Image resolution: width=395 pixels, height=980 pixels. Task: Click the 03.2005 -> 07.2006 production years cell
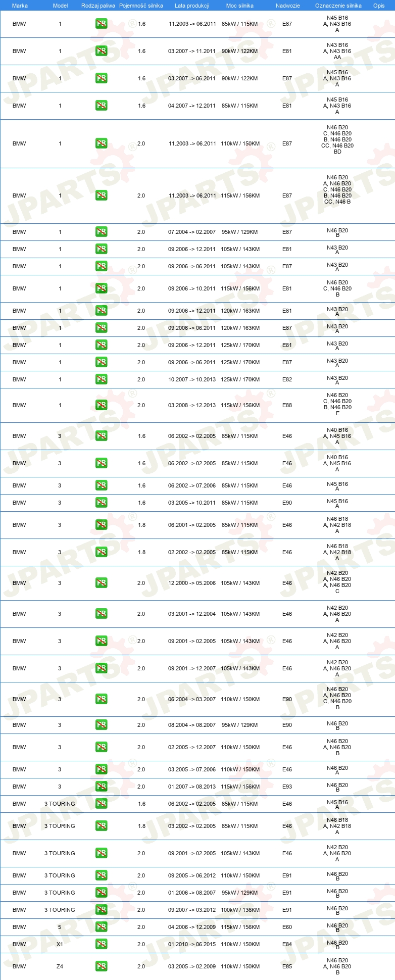click(x=192, y=769)
